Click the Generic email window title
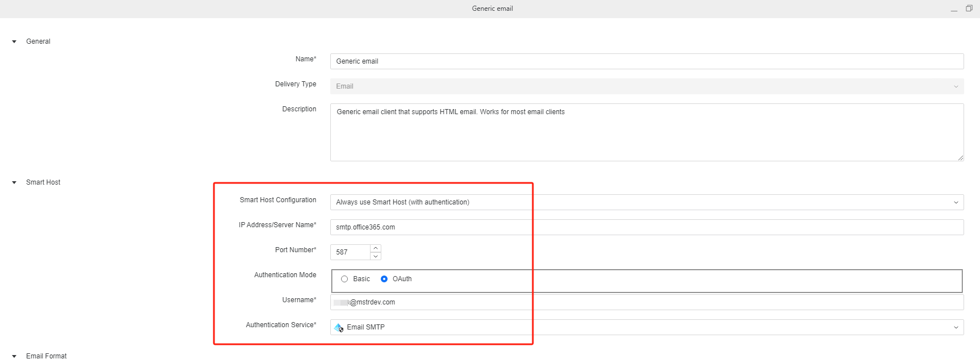Viewport: 980px width, 363px height. 492,9
